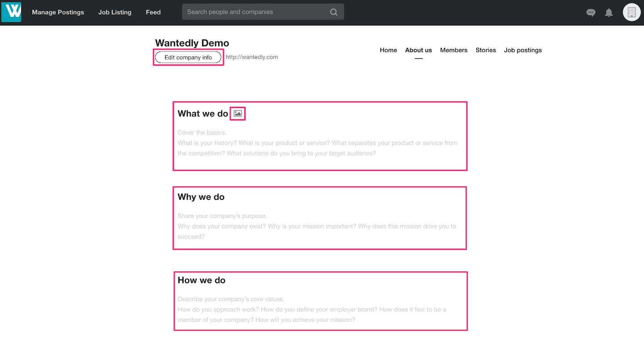Focus the Search people and companies field
This screenshot has width=644, height=344.
(x=263, y=12)
